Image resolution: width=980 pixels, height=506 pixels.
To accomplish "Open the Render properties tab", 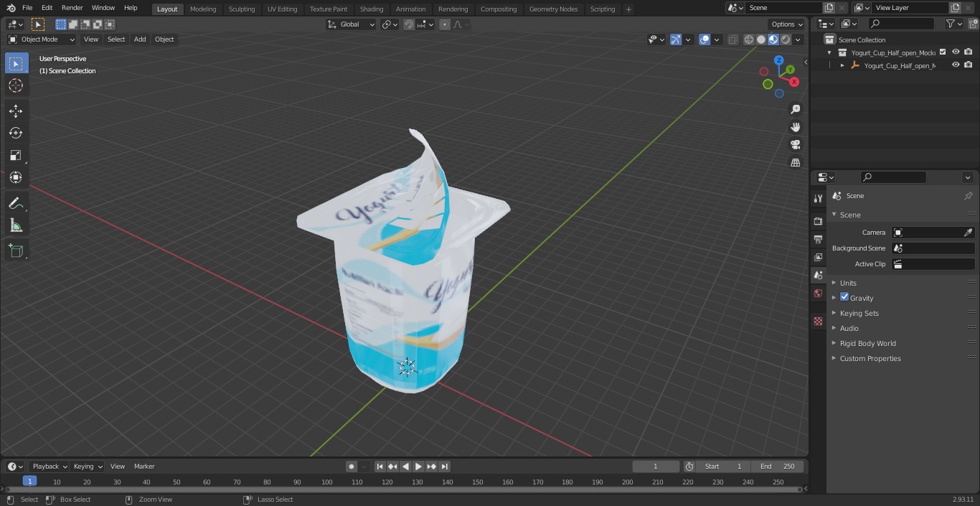I will click(x=818, y=221).
